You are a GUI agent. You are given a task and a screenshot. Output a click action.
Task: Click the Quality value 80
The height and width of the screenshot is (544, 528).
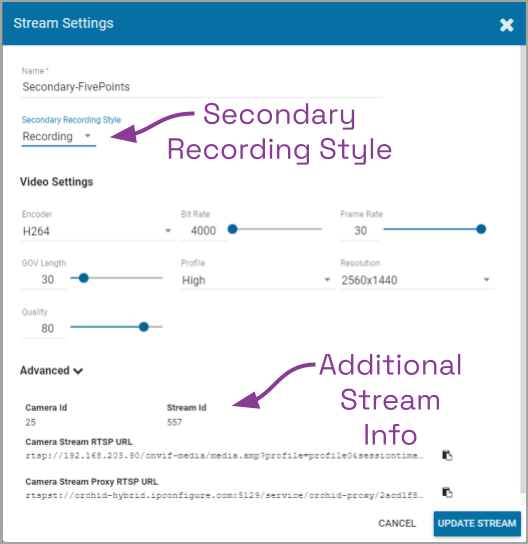pos(44,328)
